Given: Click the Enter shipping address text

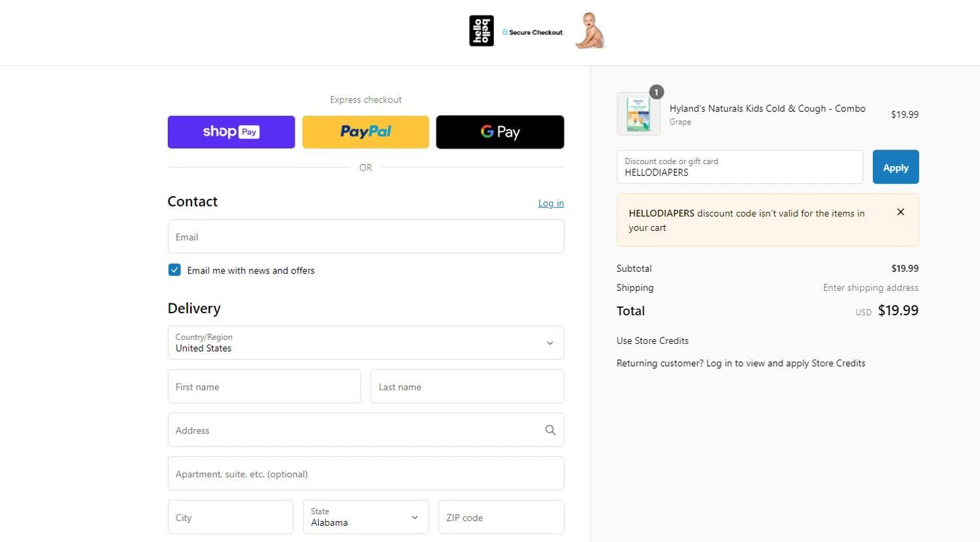Looking at the screenshot, I should coord(871,288).
